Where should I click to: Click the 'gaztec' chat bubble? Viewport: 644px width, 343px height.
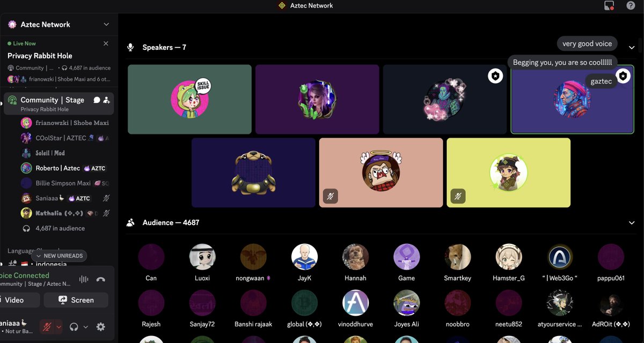tap(601, 81)
